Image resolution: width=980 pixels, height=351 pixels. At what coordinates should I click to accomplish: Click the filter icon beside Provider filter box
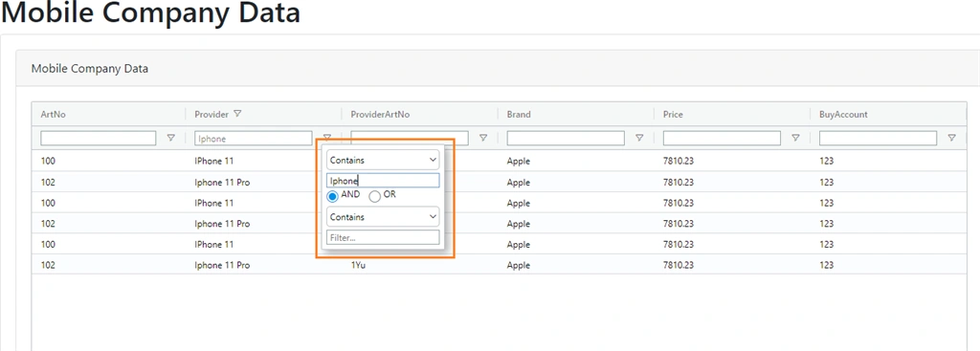pos(327,138)
